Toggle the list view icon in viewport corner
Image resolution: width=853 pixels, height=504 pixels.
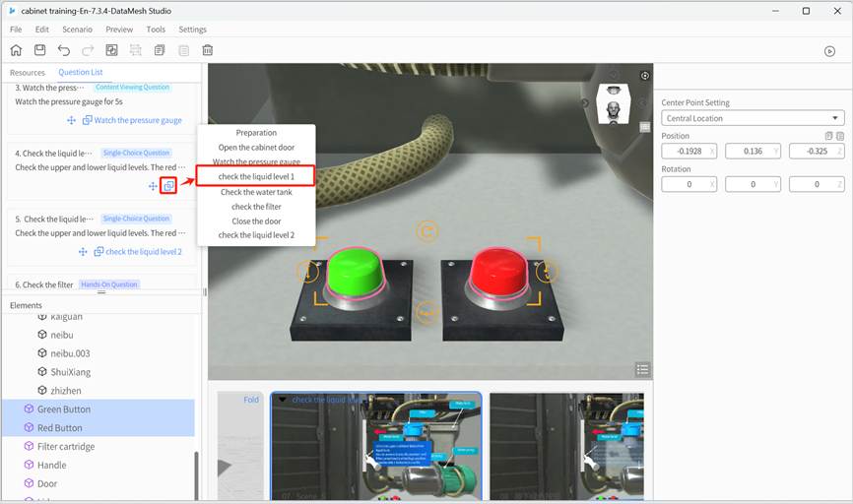click(642, 369)
